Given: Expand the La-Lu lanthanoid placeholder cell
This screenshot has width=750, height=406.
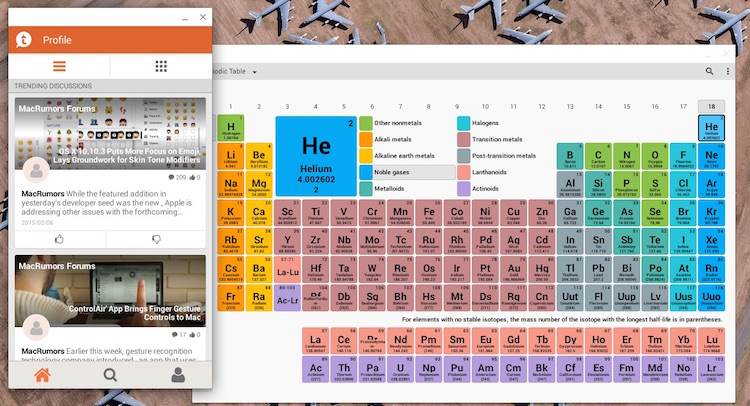Looking at the screenshot, I should tap(288, 271).
